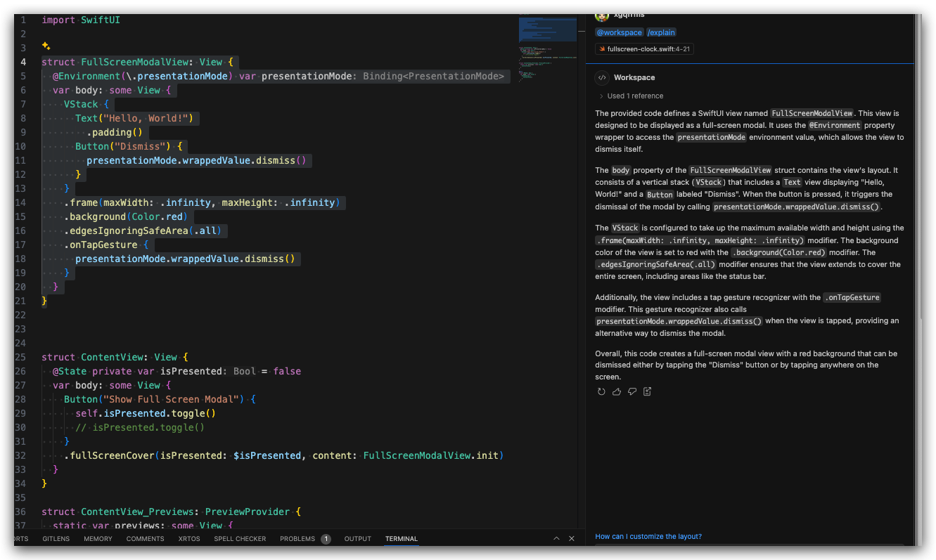Switch to the XRTOS panel tab
This screenshot has width=936, height=560.
(x=189, y=539)
